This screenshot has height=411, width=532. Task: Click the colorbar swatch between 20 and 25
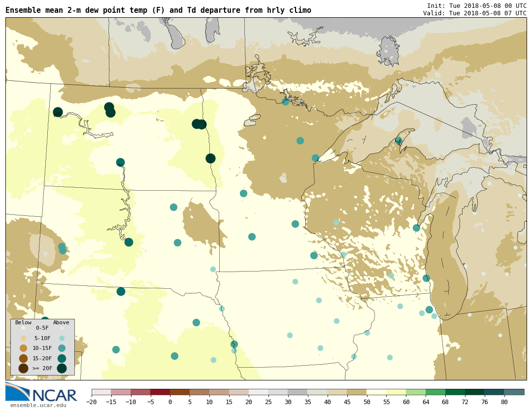point(259,392)
